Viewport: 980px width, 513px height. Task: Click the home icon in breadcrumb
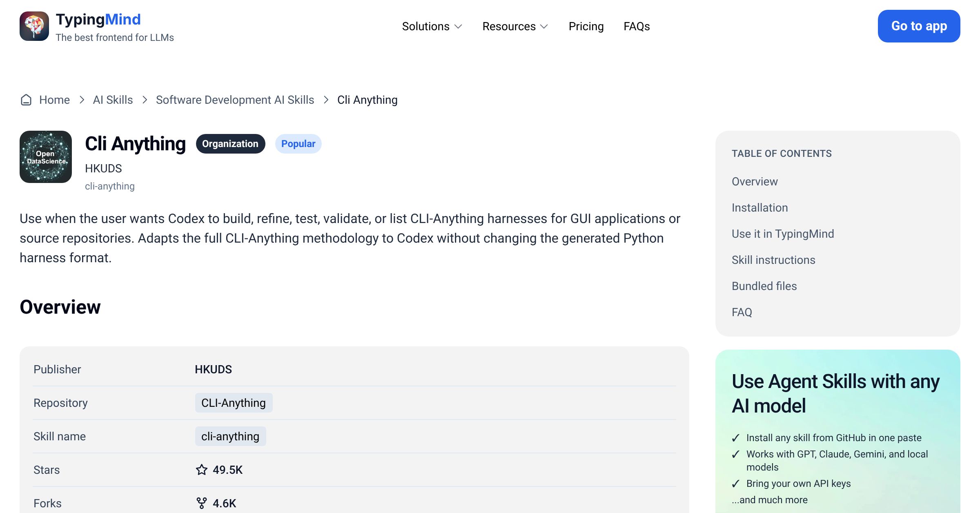pyautogui.click(x=26, y=100)
